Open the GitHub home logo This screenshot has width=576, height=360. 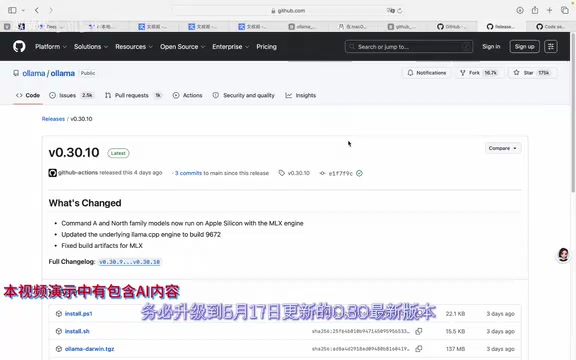pos(19,47)
